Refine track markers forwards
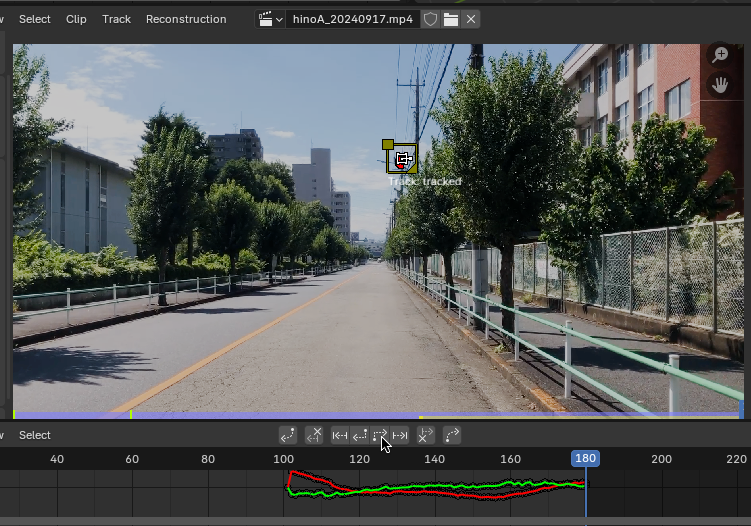 pos(452,435)
